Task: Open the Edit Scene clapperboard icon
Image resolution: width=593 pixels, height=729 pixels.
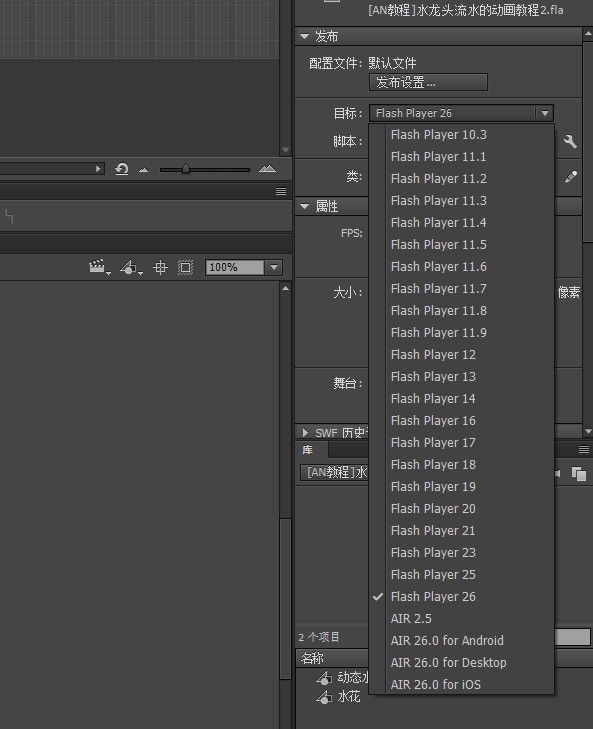Action: point(99,267)
